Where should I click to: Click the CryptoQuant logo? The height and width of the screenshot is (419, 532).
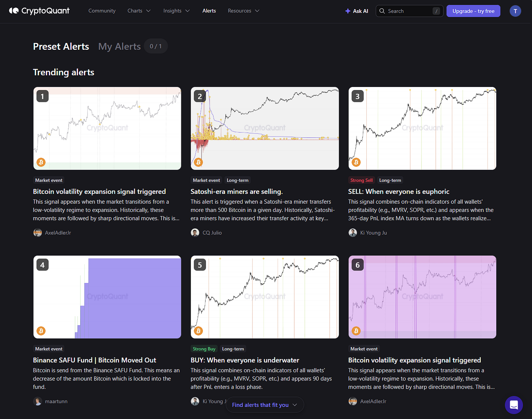(x=39, y=11)
